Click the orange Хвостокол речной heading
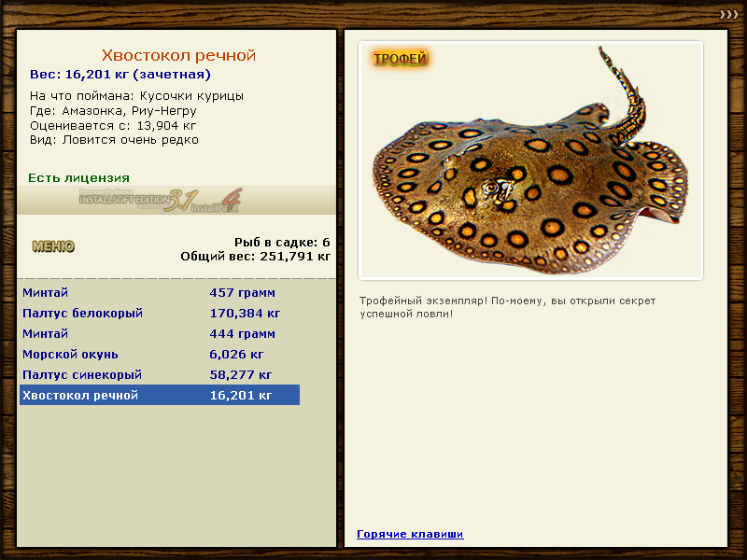Screen dimensions: 747x560 (178, 56)
